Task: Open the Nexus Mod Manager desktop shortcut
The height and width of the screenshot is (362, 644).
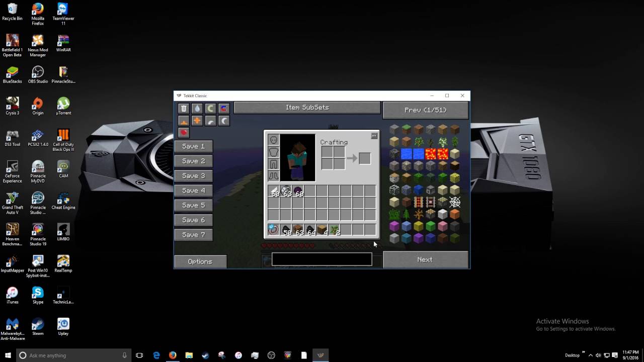Action: point(38,46)
